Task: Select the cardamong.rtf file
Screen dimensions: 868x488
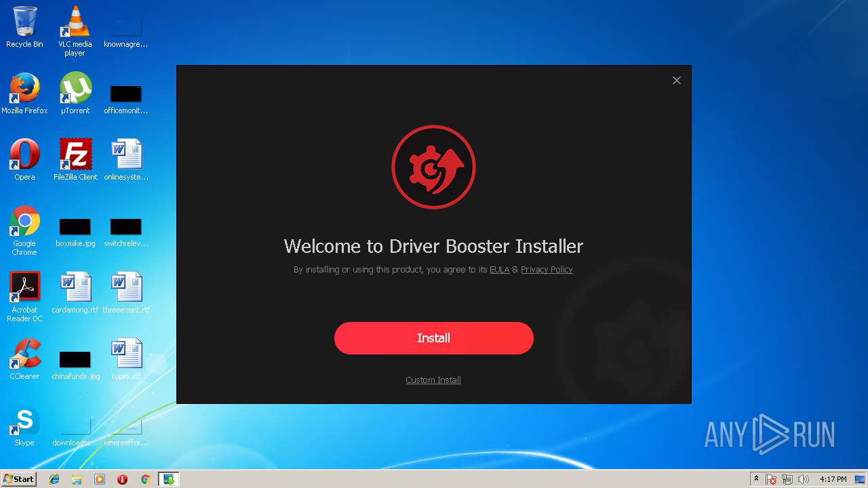Action: [x=75, y=293]
